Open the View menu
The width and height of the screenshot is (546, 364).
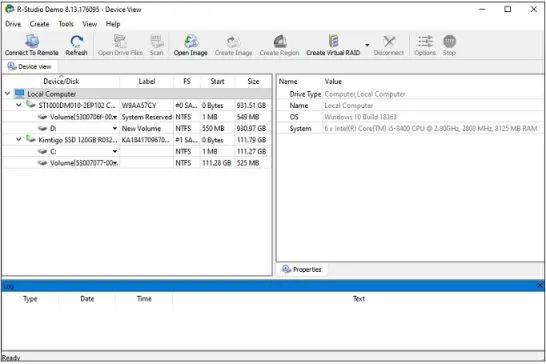pyautogui.click(x=89, y=24)
